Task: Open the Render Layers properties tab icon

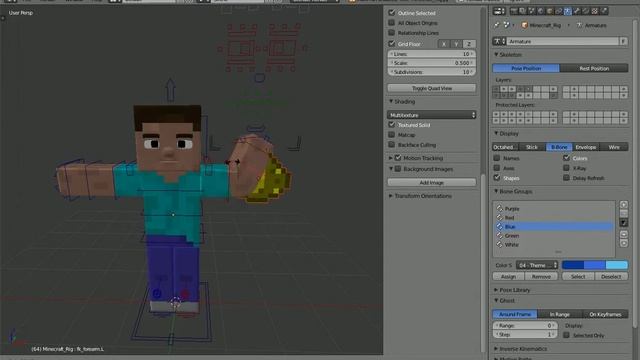Action: coord(522,11)
